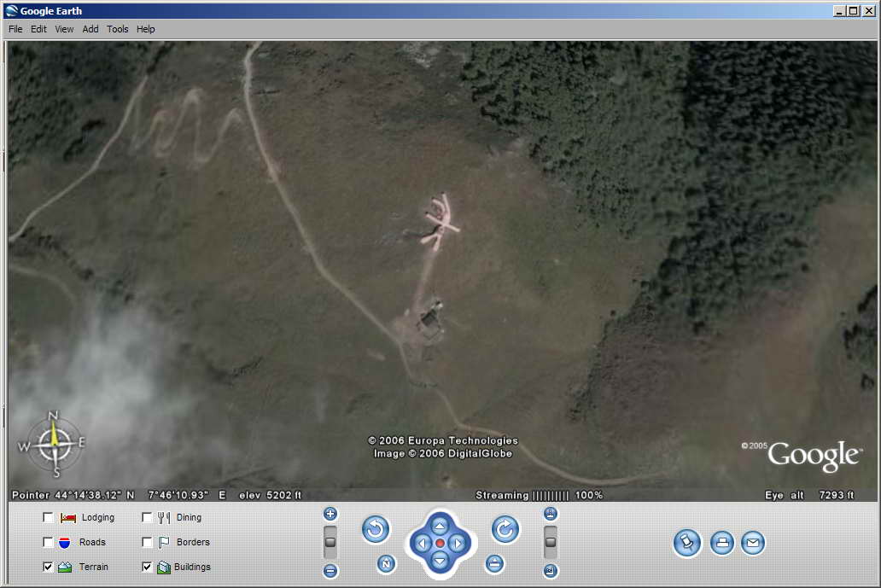Image resolution: width=881 pixels, height=588 pixels.
Task: Click the compass rose on the map
Action: (x=54, y=443)
